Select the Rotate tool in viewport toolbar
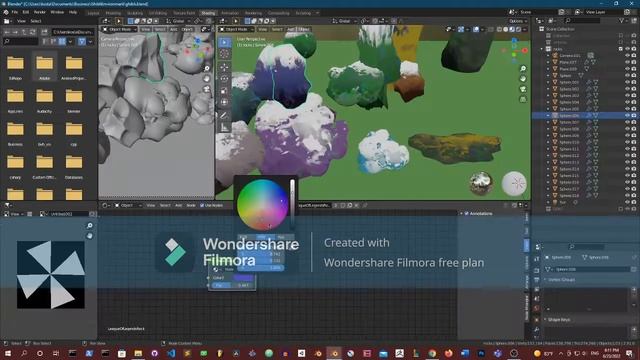Image resolution: width=640 pixels, height=360 pixels. 224,79
